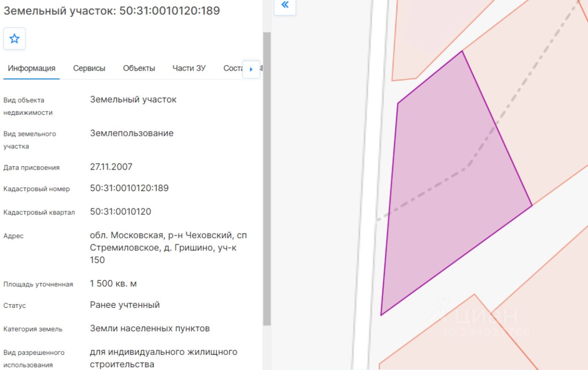Click the label Площадь уточненная
The width and height of the screenshot is (588, 370).
pyautogui.click(x=38, y=285)
